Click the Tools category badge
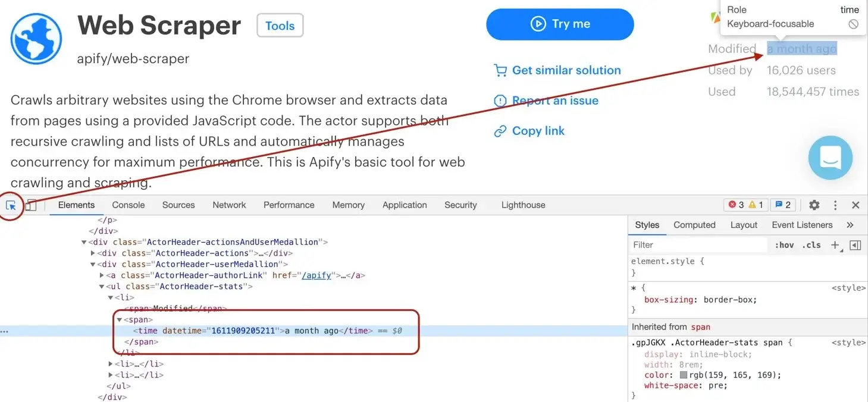Screen dimensions: 868x402 pyautogui.click(x=280, y=26)
